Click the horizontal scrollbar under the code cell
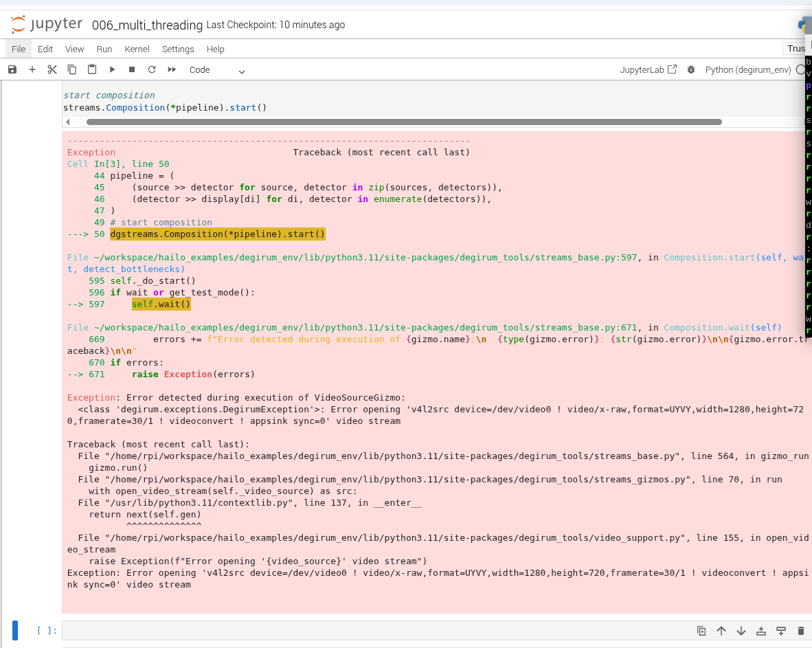The width and height of the screenshot is (812, 648). click(403, 122)
